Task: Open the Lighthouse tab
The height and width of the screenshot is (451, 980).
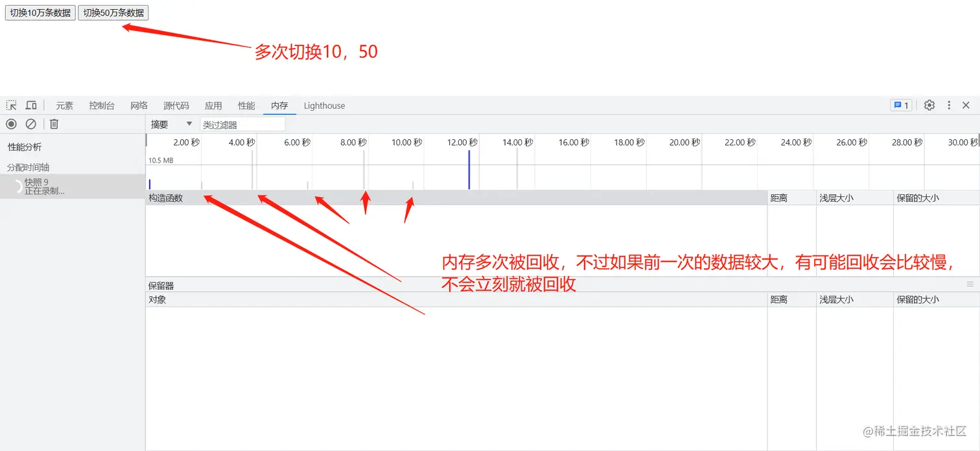Action: point(325,106)
